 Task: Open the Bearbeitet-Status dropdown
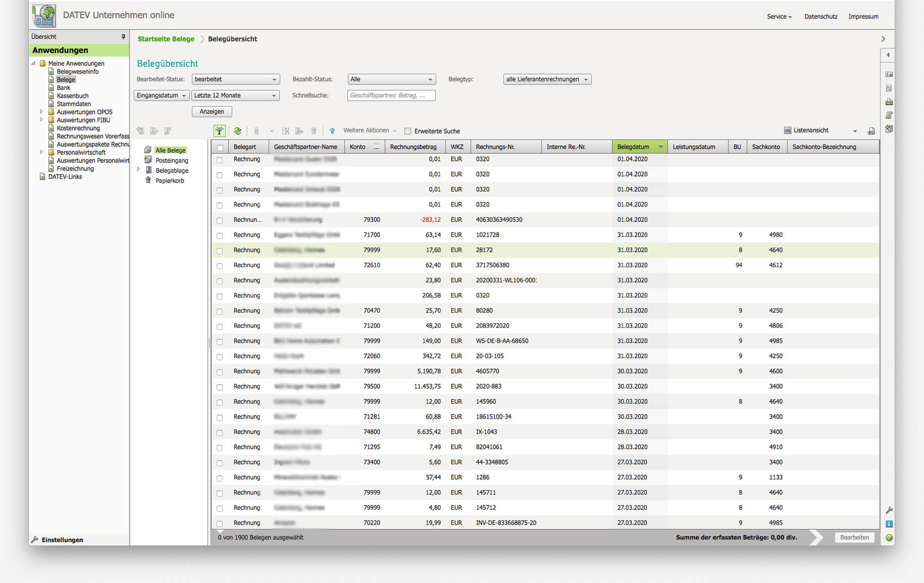tap(236, 79)
